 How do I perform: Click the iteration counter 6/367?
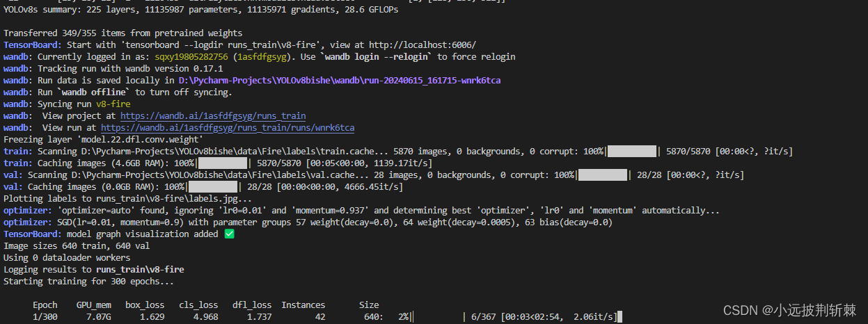point(487,317)
